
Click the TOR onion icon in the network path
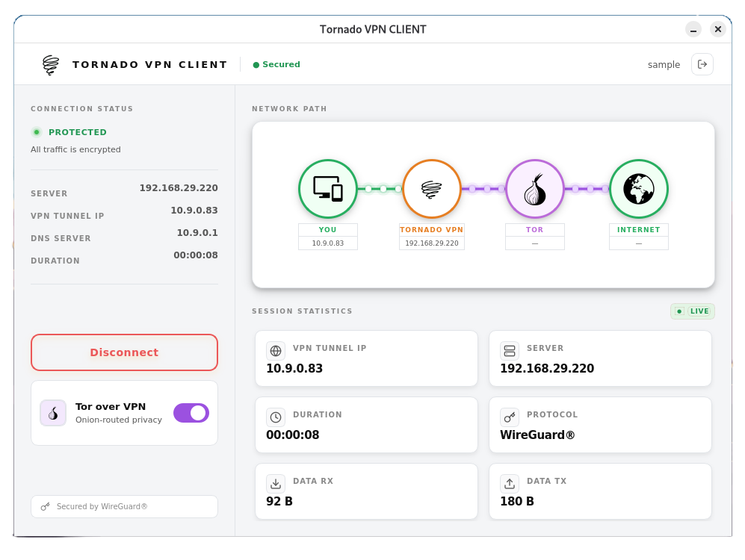pyautogui.click(x=535, y=188)
